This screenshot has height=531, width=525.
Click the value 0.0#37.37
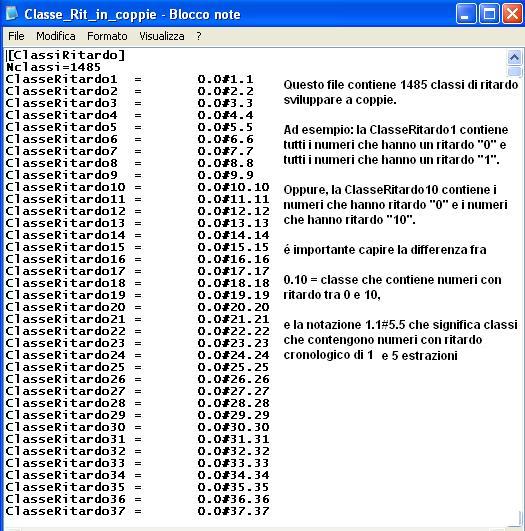point(233,511)
